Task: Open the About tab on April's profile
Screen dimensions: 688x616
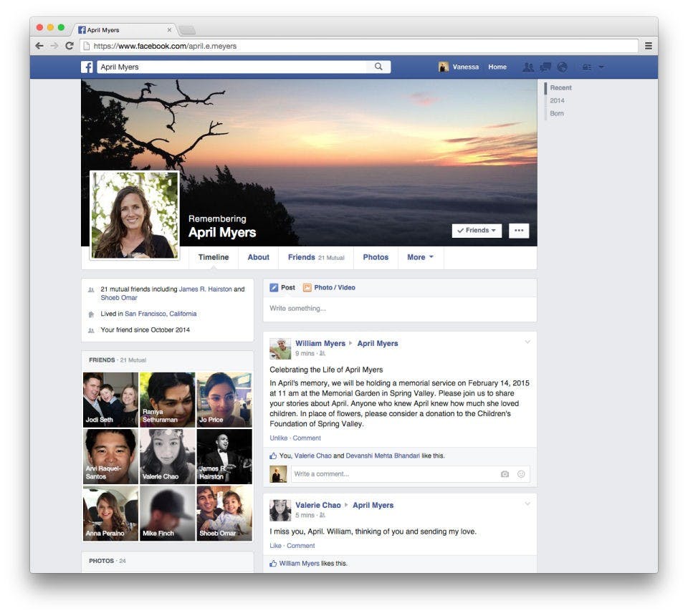Action: click(x=259, y=257)
